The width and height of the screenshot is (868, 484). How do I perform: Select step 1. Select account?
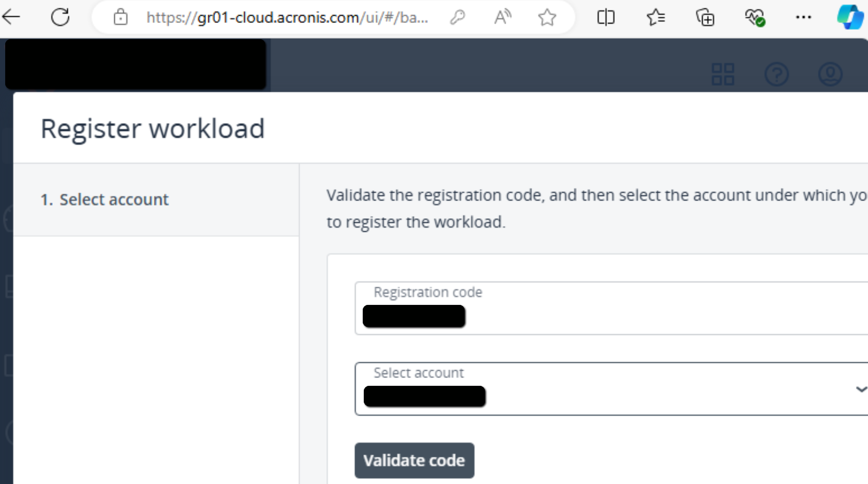coord(156,199)
